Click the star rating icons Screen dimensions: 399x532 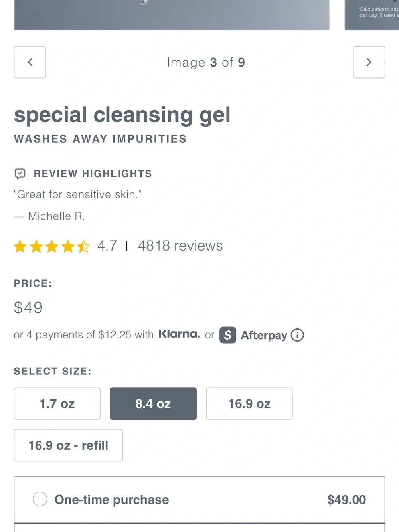[52, 246]
